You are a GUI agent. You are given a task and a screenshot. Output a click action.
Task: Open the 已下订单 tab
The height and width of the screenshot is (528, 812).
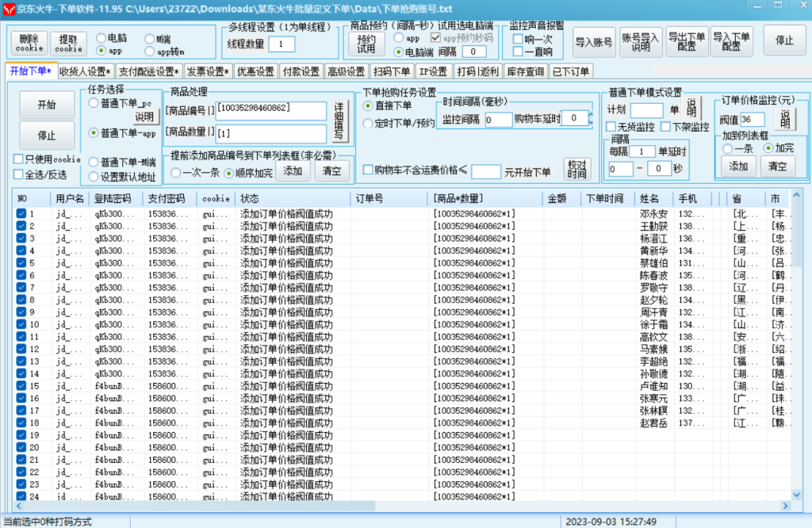pyautogui.click(x=571, y=71)
